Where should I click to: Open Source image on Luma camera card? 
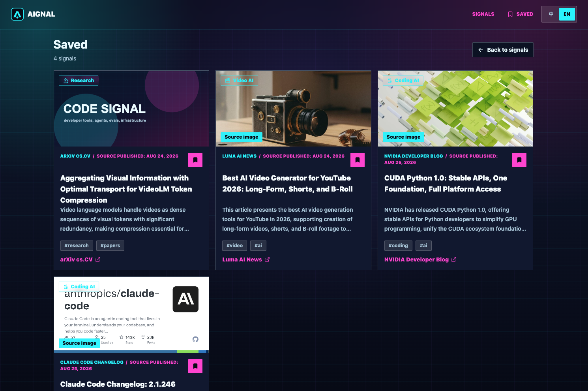click(x=242, y=137)
